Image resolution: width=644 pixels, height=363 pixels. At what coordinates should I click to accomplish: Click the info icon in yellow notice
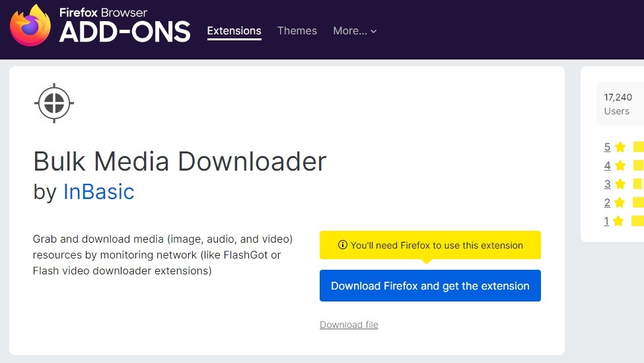pyautogui.click(x=343, y=245)
